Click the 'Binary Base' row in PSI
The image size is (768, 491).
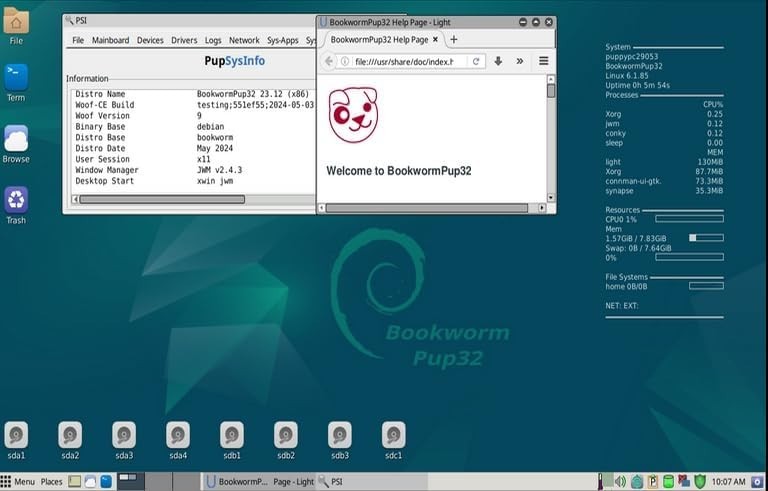click(193, 126)
